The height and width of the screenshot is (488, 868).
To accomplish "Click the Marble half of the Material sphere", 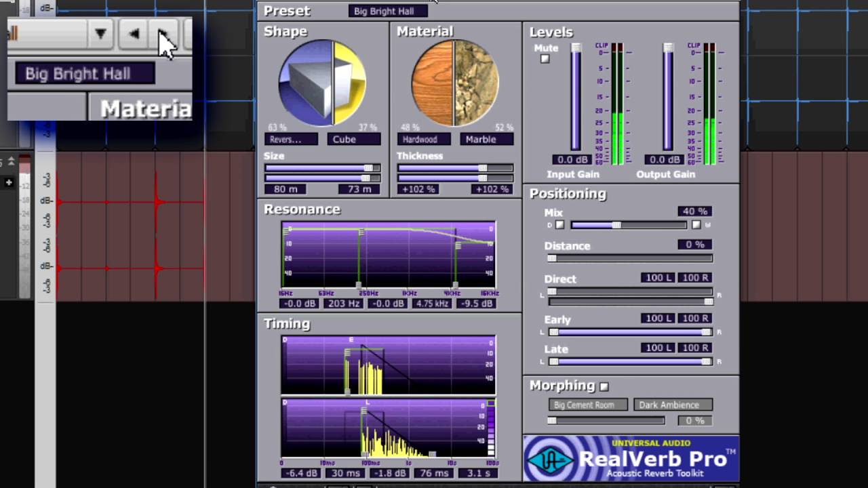I will [x=477, y=83].
